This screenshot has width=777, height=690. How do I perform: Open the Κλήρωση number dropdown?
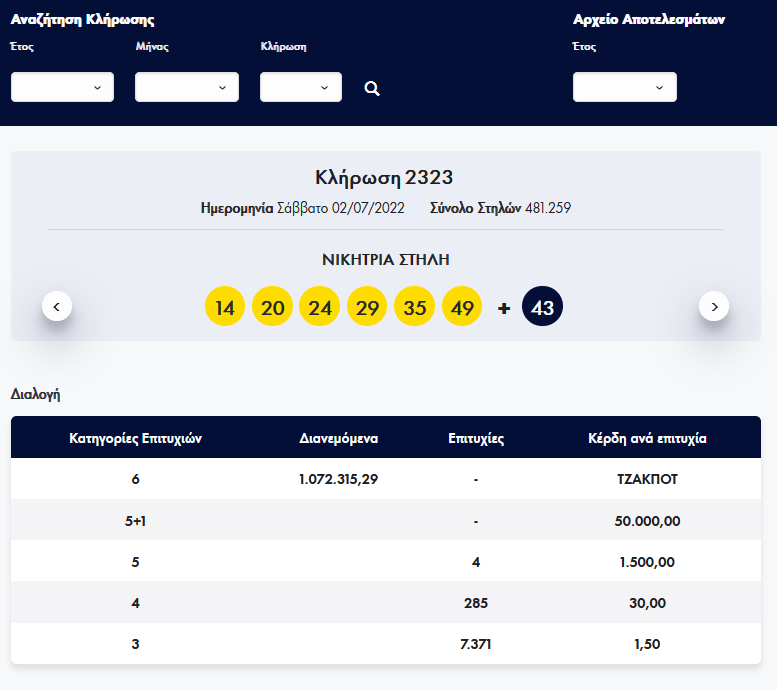[300, 87]
